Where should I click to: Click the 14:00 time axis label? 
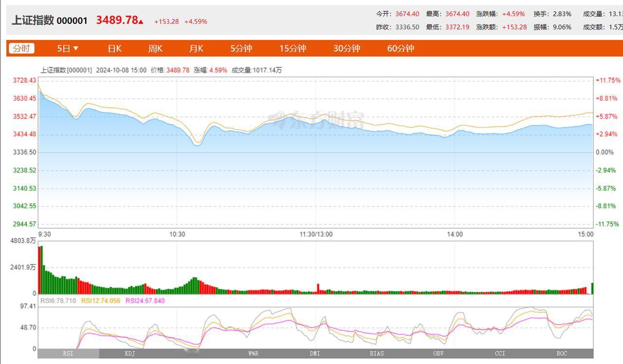coord(455,234)
